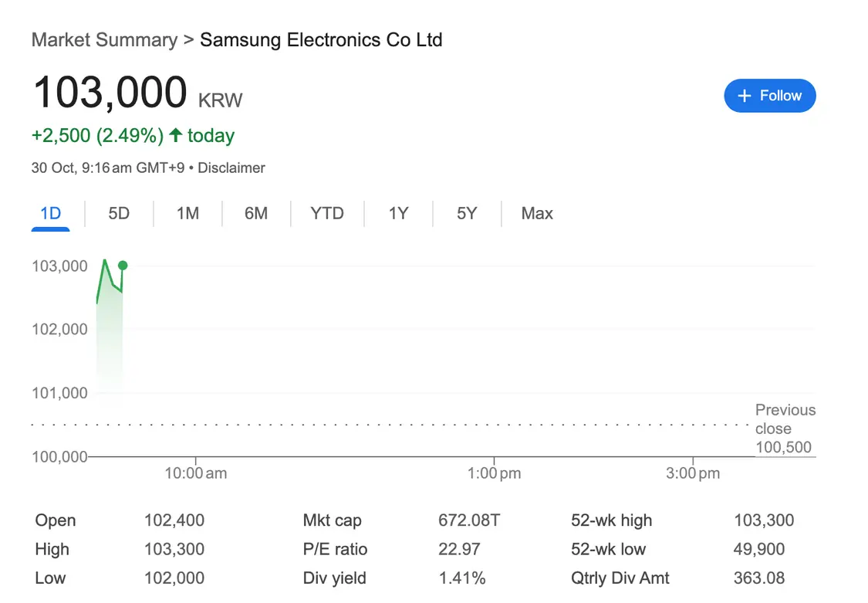Open the Disclaimer link

click(231, 168)
